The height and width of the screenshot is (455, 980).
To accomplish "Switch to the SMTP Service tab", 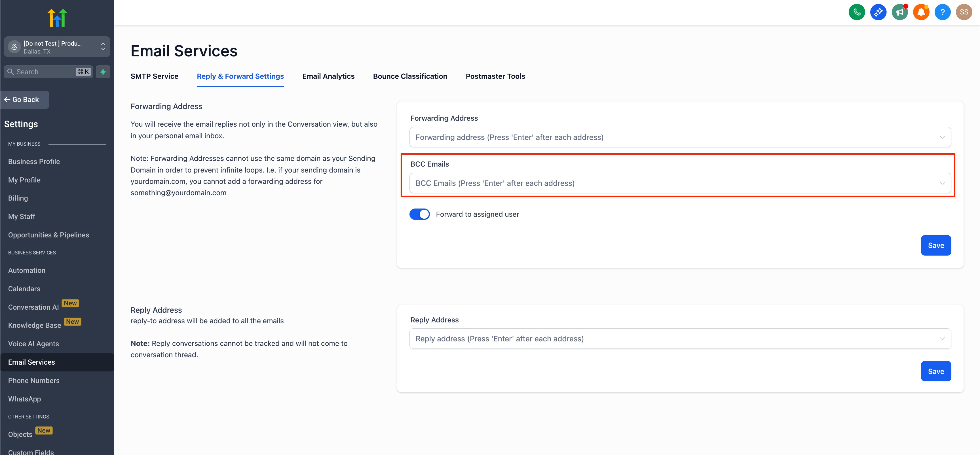I will [155, 76].
